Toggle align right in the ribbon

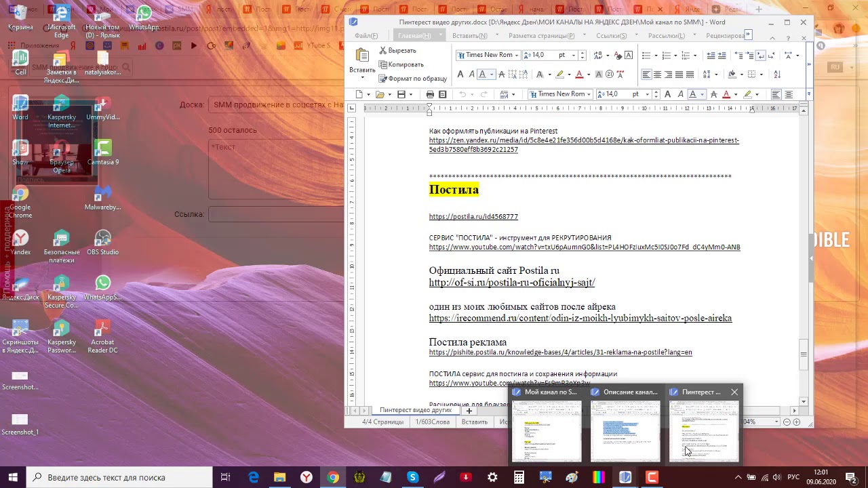click(x=668, y=75)
